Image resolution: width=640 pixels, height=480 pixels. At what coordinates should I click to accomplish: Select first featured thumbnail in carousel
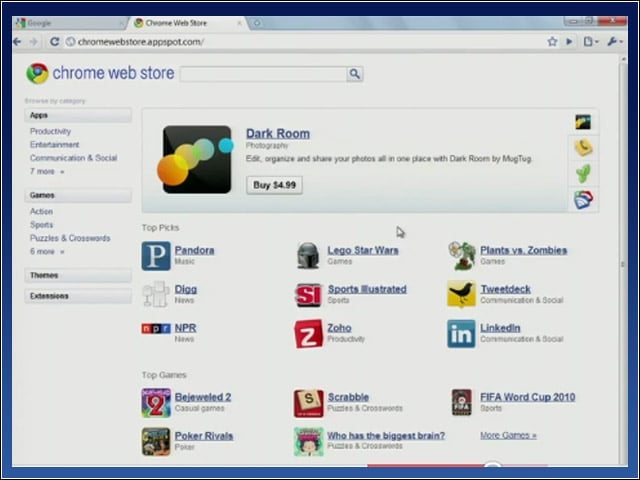pos(583,122)
